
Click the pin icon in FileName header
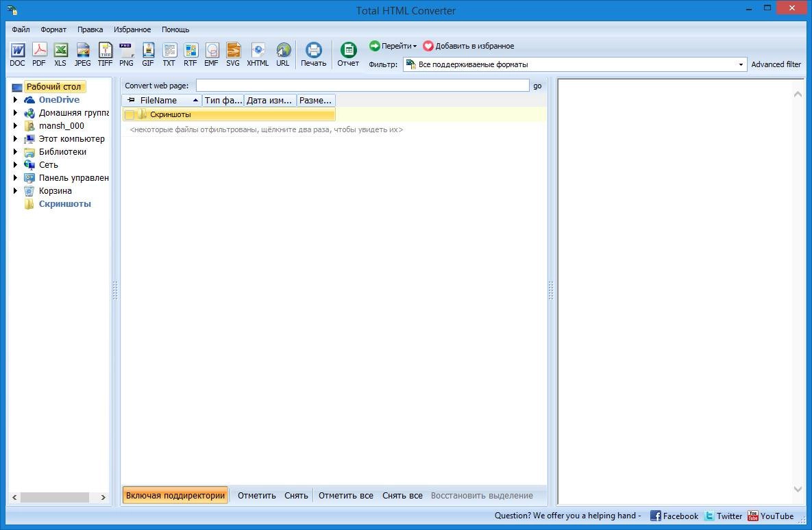131,100
